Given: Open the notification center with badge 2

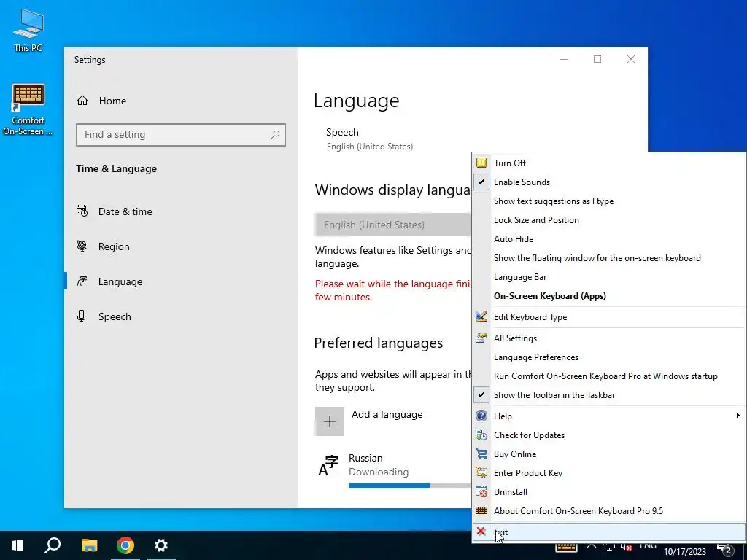Looking at the screenshot, I should [725, 548].
